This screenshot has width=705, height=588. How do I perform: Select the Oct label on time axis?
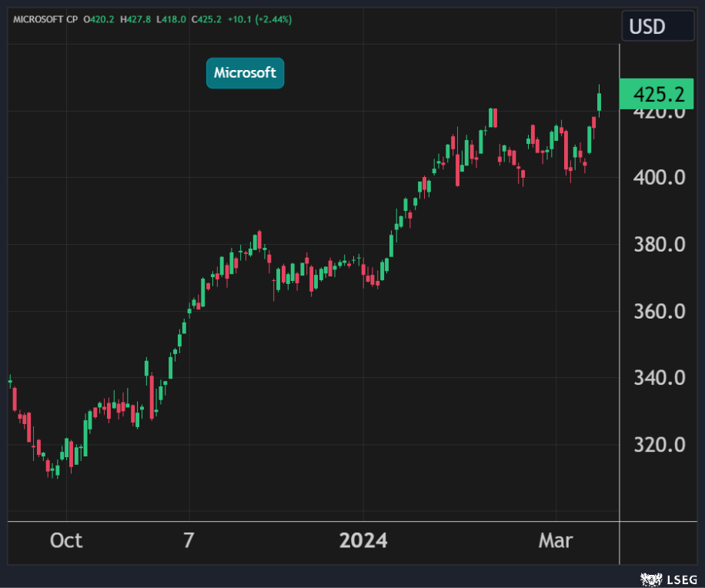[x=66, y=541]
